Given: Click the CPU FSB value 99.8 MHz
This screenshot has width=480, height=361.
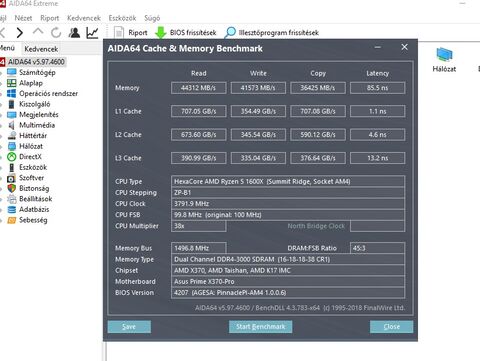Looking at the screenshot, I should tap(288, 215).
